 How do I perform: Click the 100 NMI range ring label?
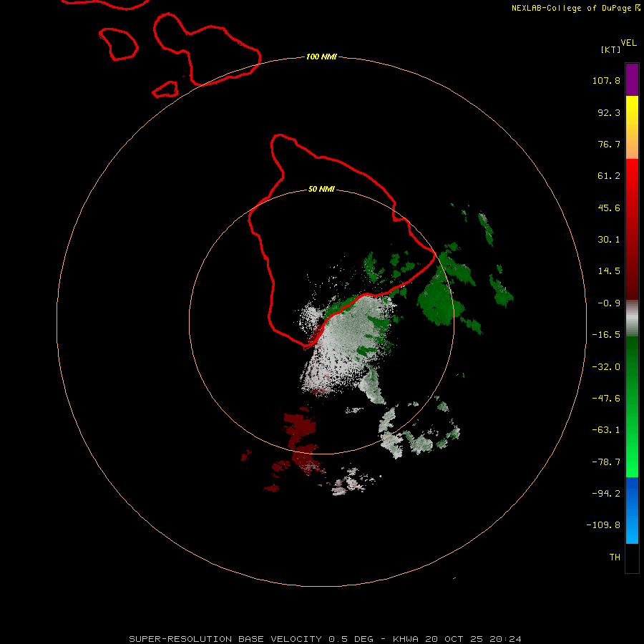coord(321,57)
